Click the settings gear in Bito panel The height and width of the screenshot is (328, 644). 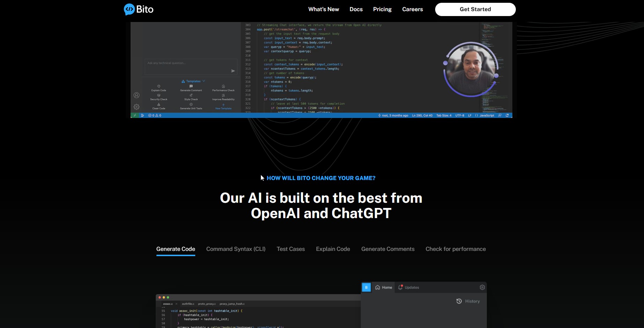tap(482, 287)
